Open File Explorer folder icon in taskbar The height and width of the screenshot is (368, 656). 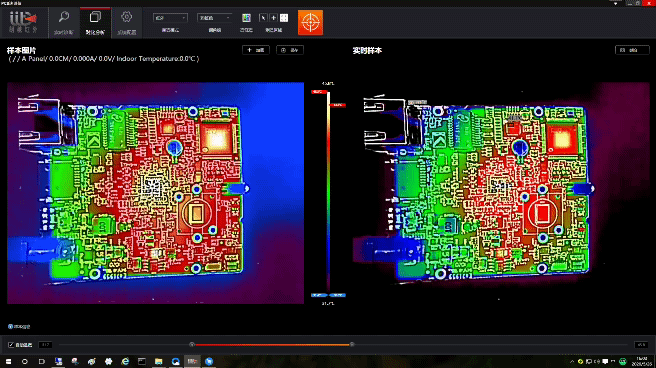tap(159, 361)
